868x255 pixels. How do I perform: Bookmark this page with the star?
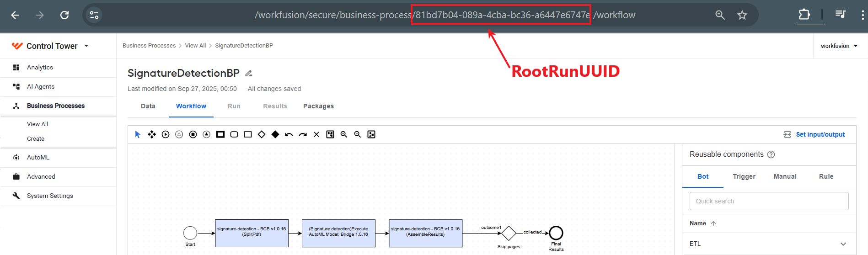742,15
